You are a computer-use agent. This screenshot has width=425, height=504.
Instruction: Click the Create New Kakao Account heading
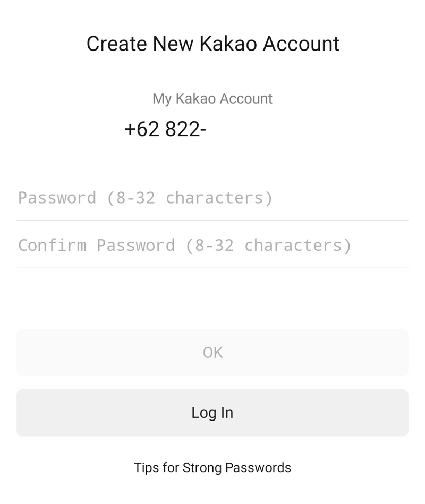[212, 44]
